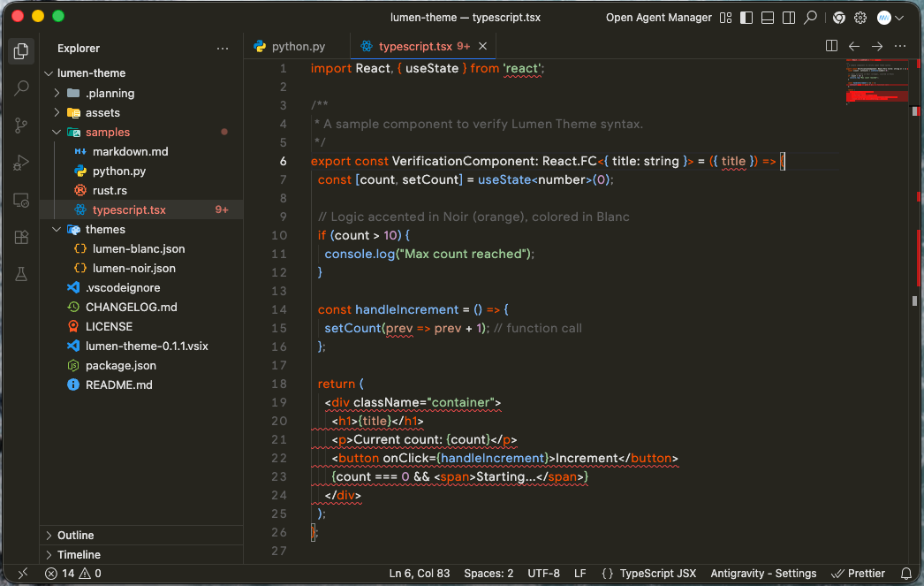This screenshot has height=586, width=924.
Task: Navigate forward with the right arrow
Action: click(877, 46)
